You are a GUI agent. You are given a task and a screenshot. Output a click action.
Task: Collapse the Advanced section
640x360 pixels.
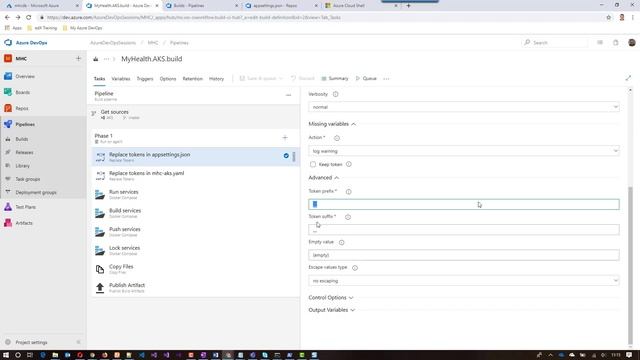[x=324, y=178]
